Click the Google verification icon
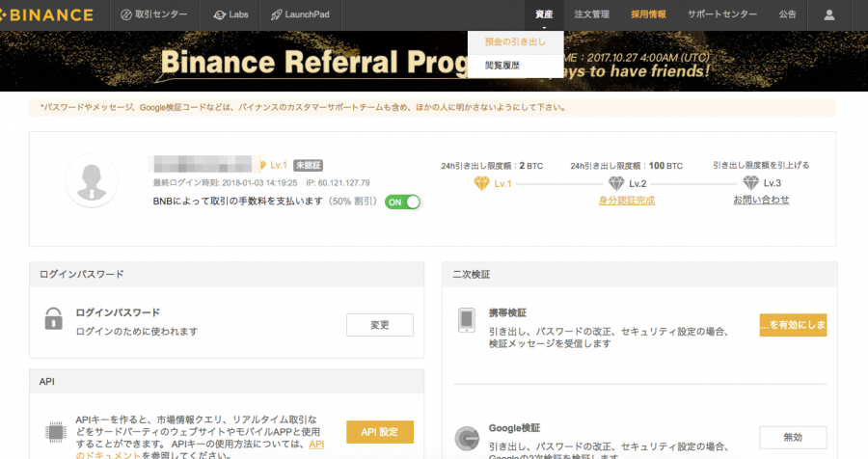Screen dimensions: 868x459 pos(467,439)
